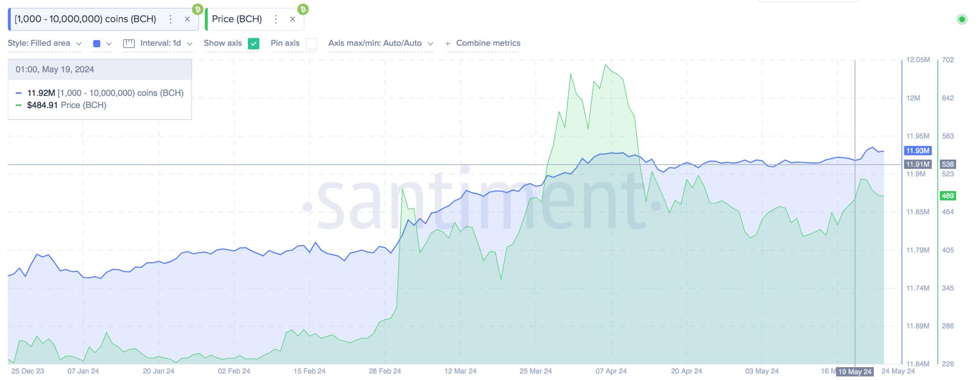Click the Bitcoin Cash badge on the coins tab
Screen dimensions: 980x380
pyautogui.click(x=198, y=9)
